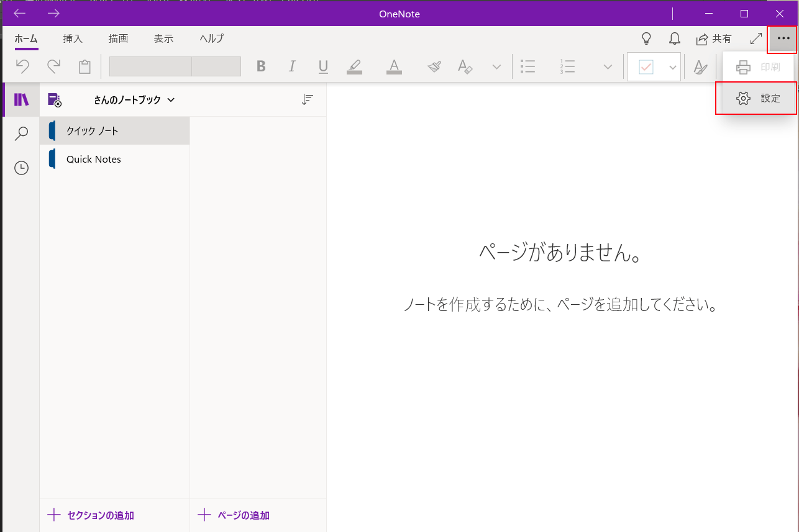Open the notebooks navigation icon

21,100
